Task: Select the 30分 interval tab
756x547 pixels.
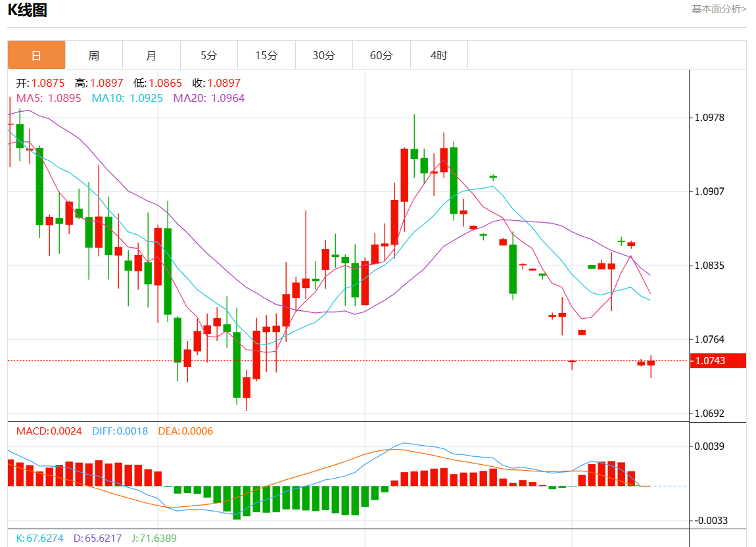Action: pyautogui.click(x=323, y=55)
